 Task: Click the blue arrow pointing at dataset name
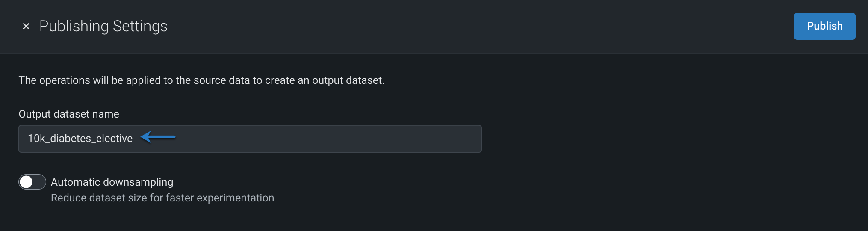(x=158, y=137)
